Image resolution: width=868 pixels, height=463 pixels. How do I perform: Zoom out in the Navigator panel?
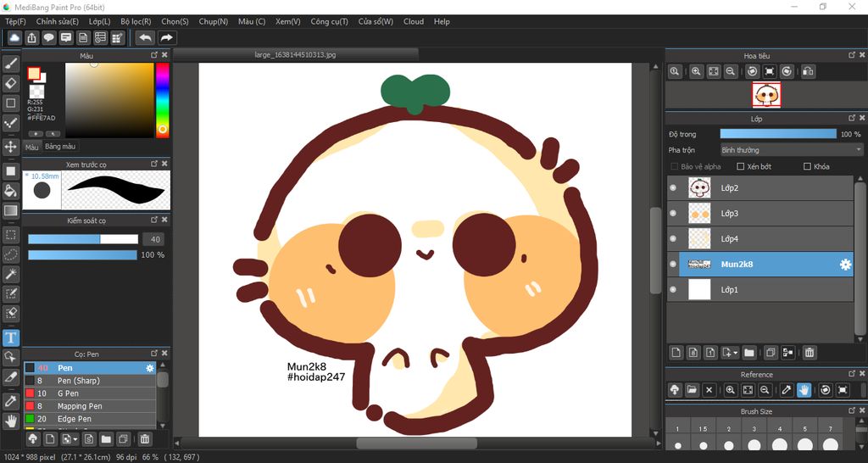pyautogui.click(x=731, y=71)
